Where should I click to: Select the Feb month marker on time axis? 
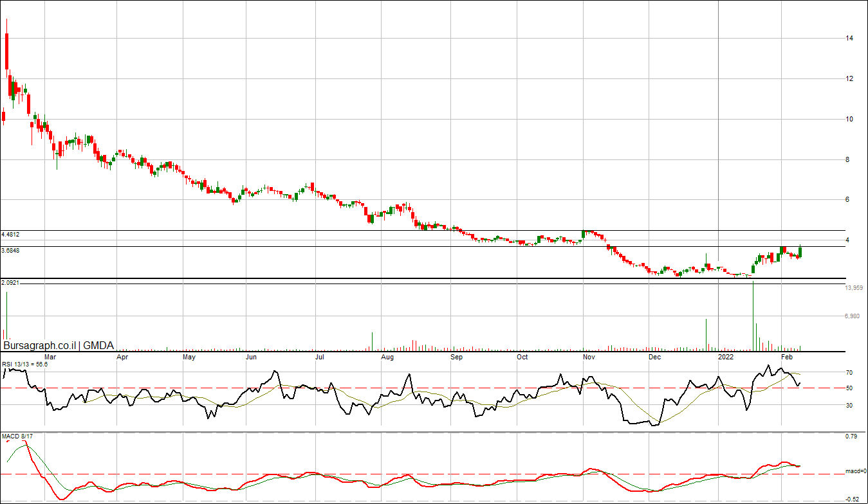point(786,356)
